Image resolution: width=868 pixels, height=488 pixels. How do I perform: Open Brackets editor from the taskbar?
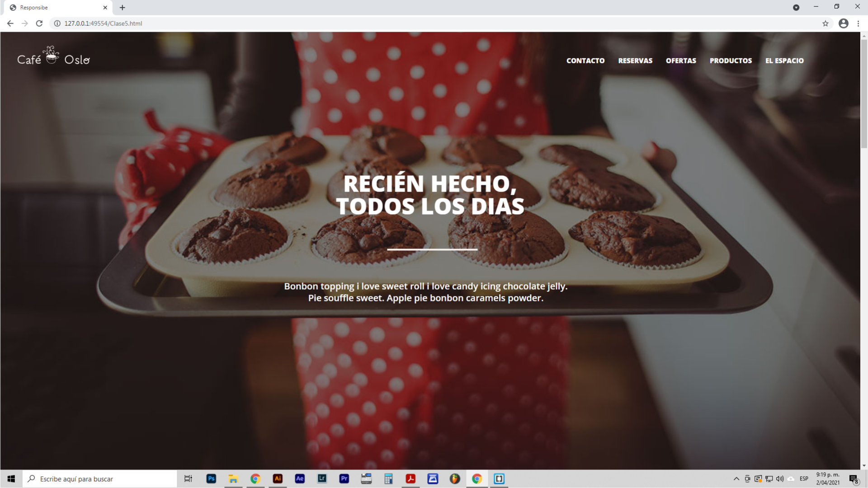tap(499, 479)
